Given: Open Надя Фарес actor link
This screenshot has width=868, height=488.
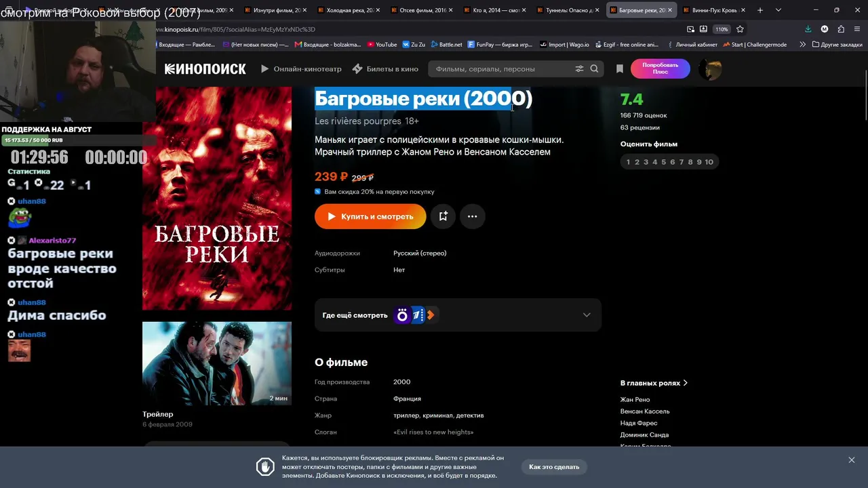Looking at the screenshot, I should point(639,423).
